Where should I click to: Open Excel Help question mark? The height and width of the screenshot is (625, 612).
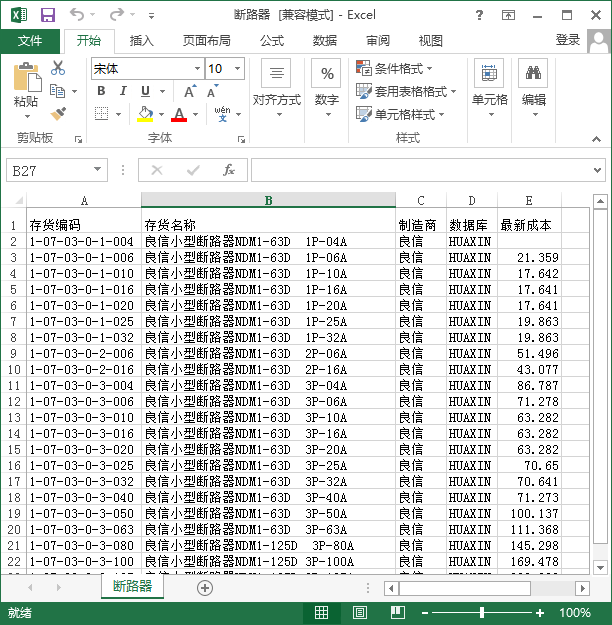click(479, 15)
